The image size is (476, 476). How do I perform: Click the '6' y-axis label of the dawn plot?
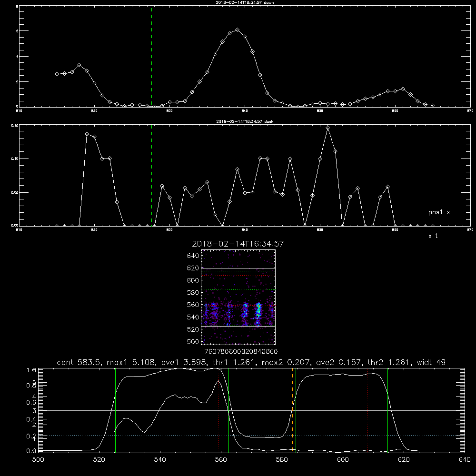pos(17,31)
